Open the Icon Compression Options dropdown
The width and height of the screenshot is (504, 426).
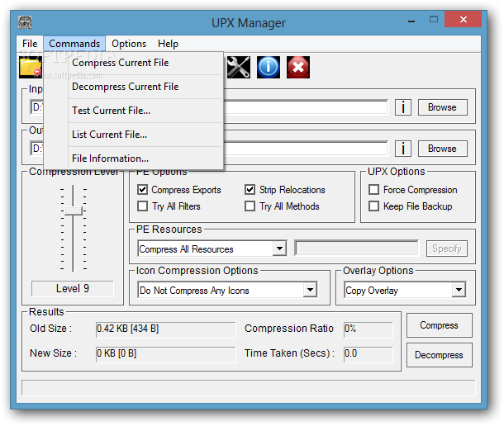coord(310,290)
